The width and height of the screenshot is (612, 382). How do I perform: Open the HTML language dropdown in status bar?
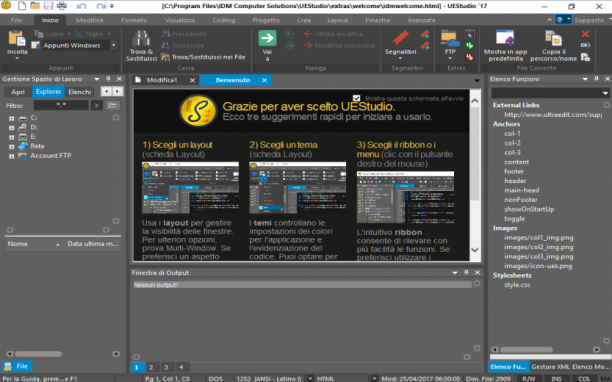click(374, 378)
